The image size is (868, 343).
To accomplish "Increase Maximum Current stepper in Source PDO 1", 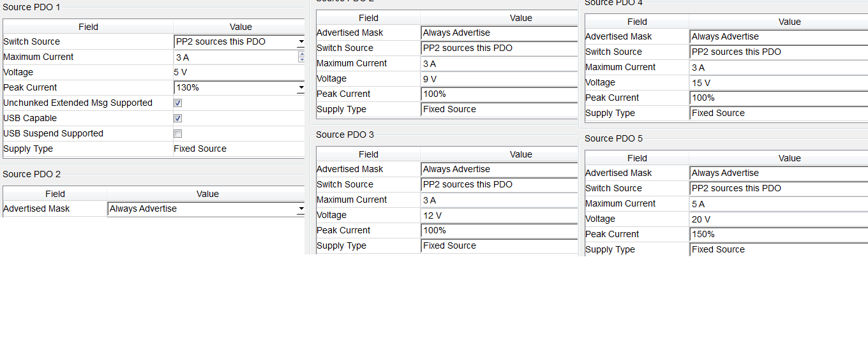I will 301,54.
